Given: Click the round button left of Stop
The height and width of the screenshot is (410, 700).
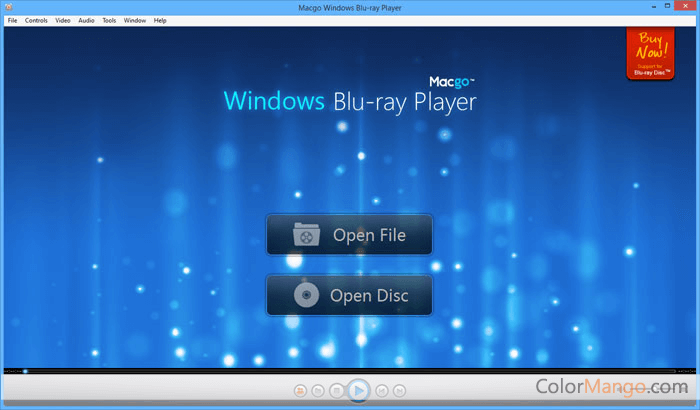Looking at the screenshot, I should (x=318, y=390).
